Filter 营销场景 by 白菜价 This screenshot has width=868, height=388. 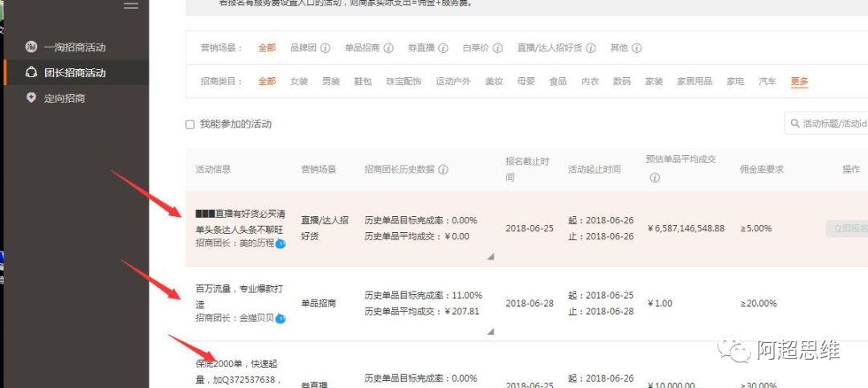pos(476,47)
